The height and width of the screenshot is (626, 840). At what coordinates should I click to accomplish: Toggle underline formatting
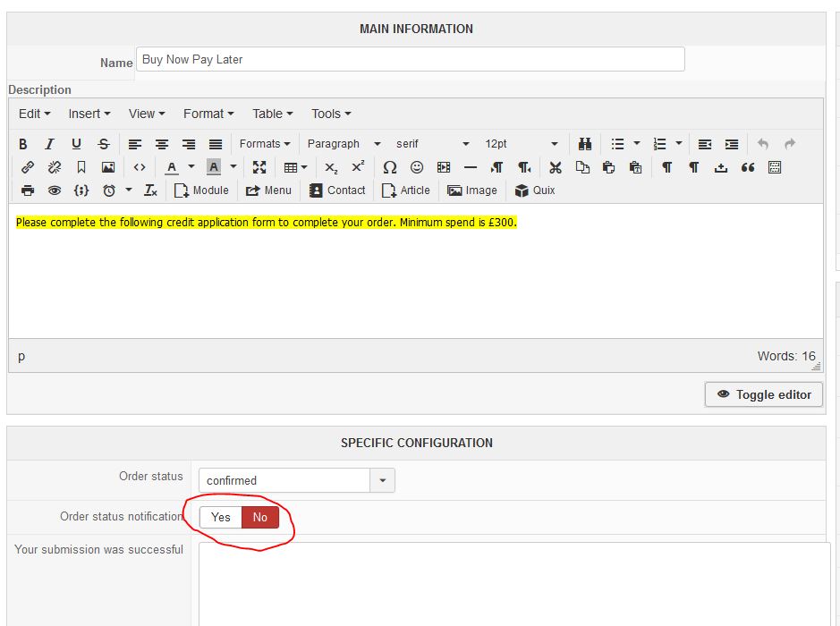pyautogui.click(x=77, y=144)
